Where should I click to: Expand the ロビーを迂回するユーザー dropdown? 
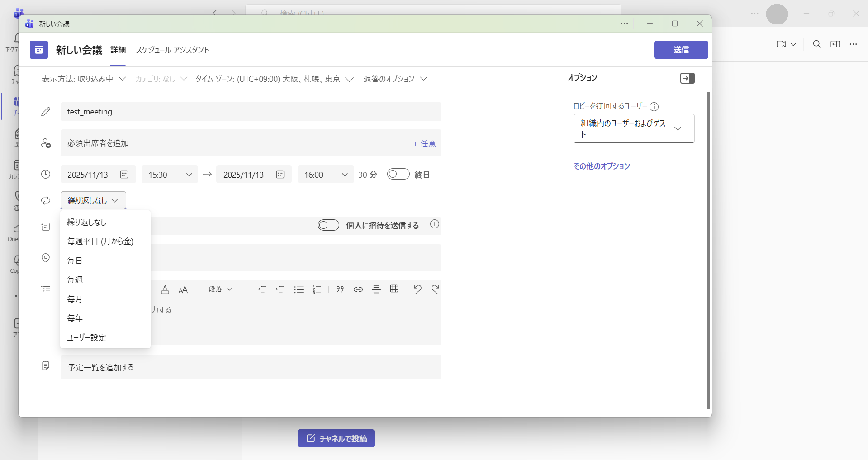633,128
